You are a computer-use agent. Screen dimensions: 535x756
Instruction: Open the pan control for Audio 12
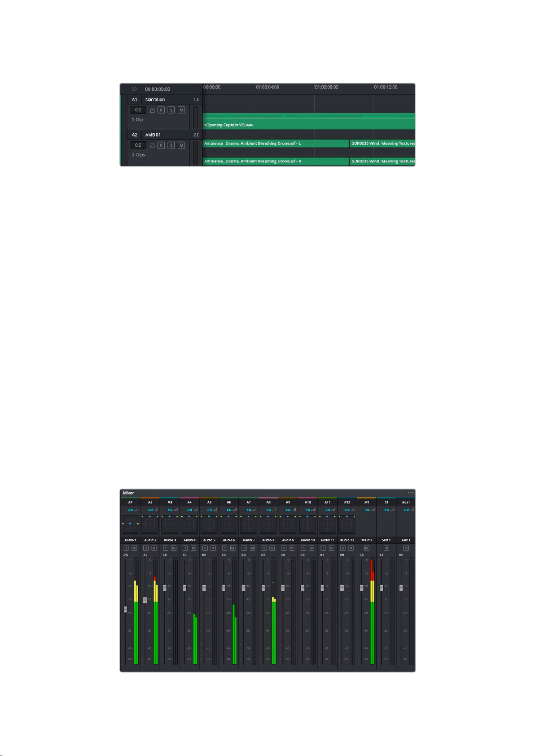pos(347,524)
